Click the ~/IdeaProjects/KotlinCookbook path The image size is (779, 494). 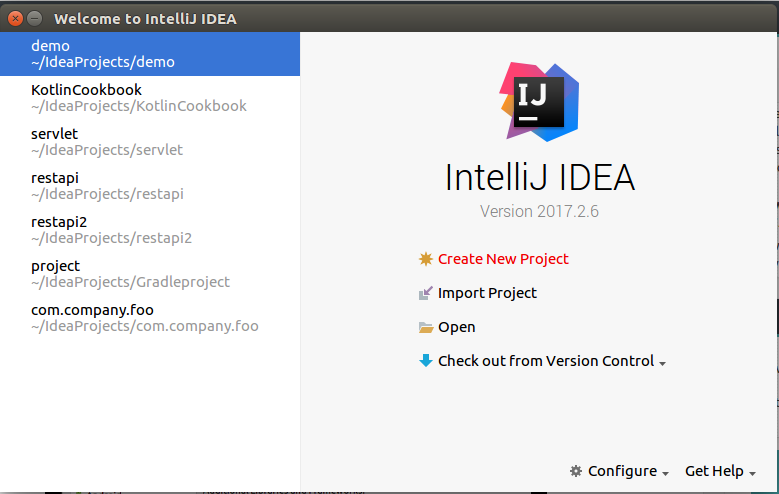pyautogui.click(x=139, y=106)
